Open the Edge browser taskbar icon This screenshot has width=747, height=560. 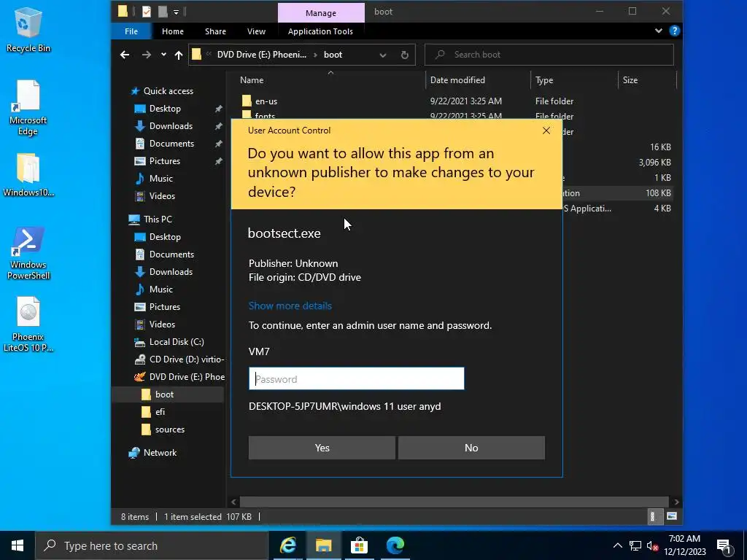[395, 545]
